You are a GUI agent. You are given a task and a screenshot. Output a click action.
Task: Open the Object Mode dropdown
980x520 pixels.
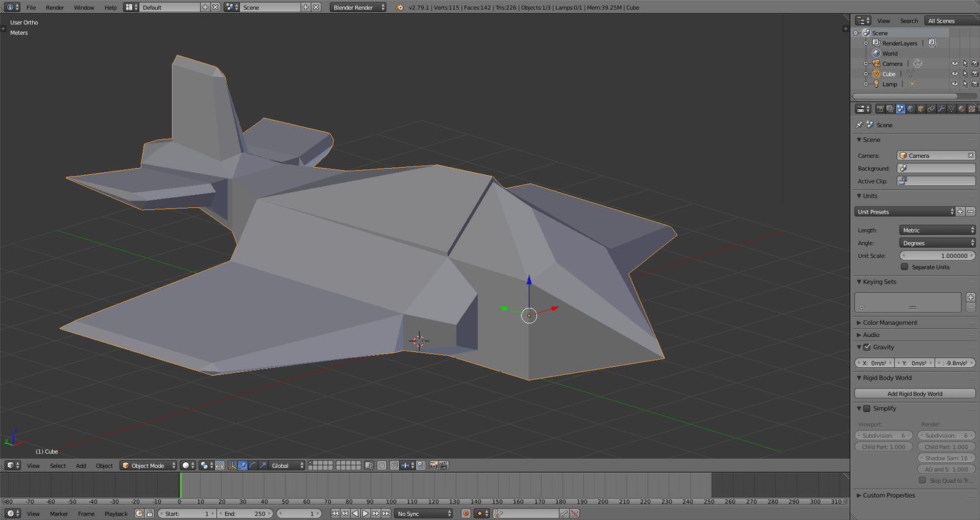point(148,465)
